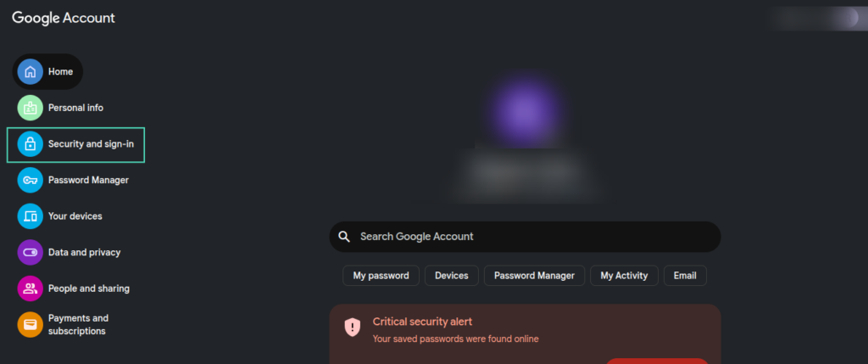This screenshot has width=868, height=364.
Task: Click the Your devices icon
Action: (31, 216)
